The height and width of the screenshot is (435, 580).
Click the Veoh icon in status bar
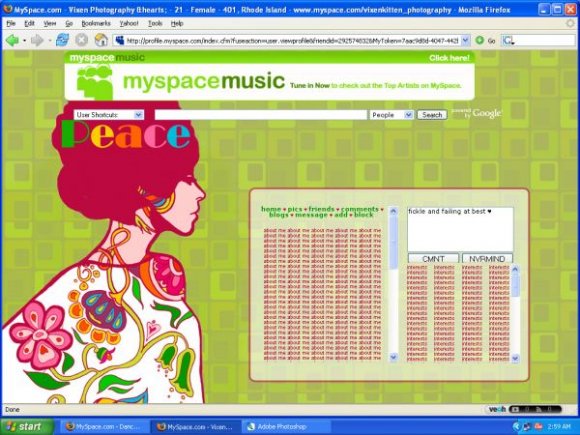click(x=497, y=409)
